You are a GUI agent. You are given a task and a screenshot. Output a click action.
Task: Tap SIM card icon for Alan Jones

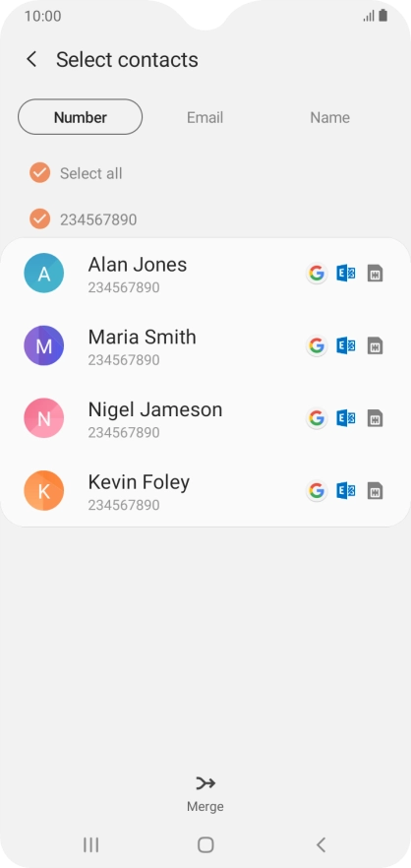pos(375,274)
